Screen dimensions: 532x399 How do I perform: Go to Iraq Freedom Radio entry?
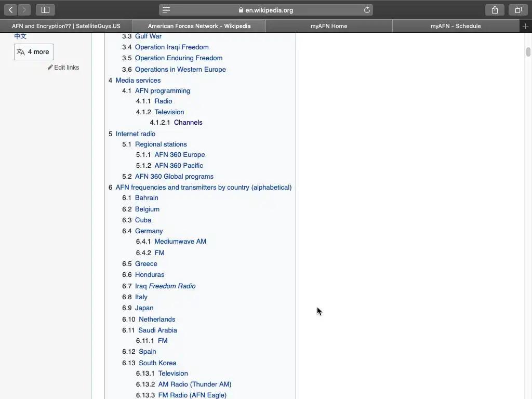point(165,286)
